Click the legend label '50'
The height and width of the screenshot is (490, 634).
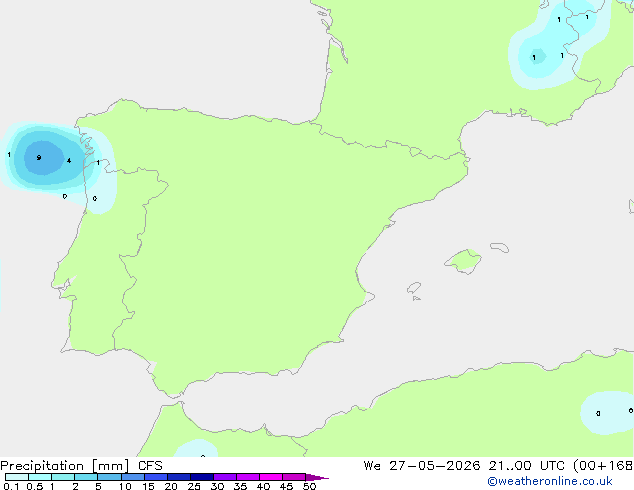[x=309, y=486]
